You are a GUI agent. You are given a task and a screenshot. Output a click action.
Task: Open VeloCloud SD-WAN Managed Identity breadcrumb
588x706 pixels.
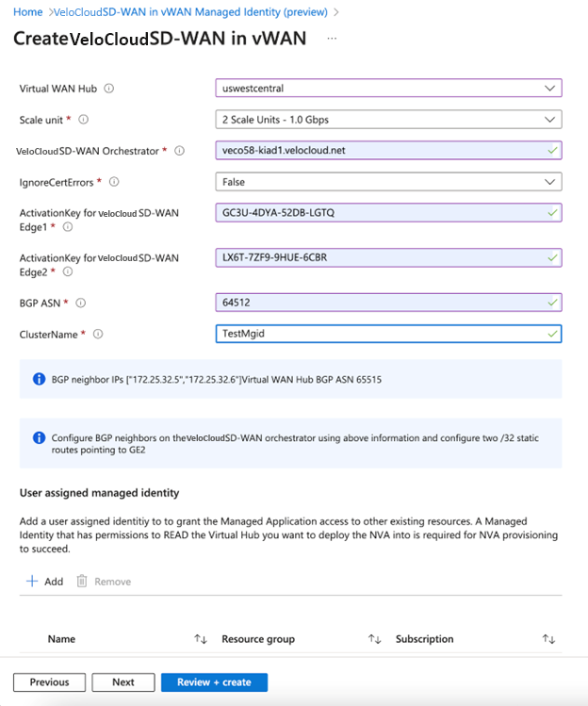click(189, 11)
